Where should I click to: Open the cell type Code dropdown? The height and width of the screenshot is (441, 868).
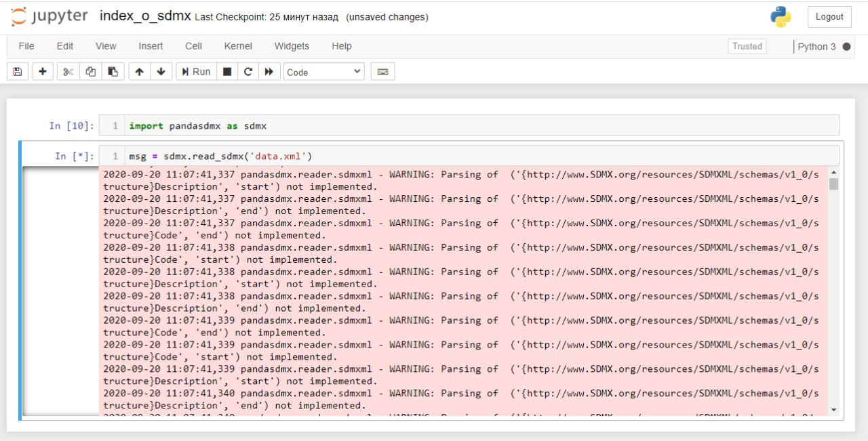324,72
